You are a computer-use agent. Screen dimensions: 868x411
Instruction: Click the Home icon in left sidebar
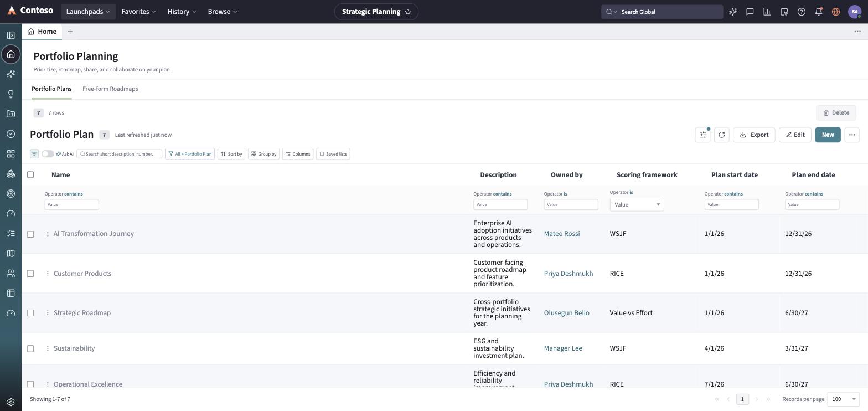[x=11, y=54]
